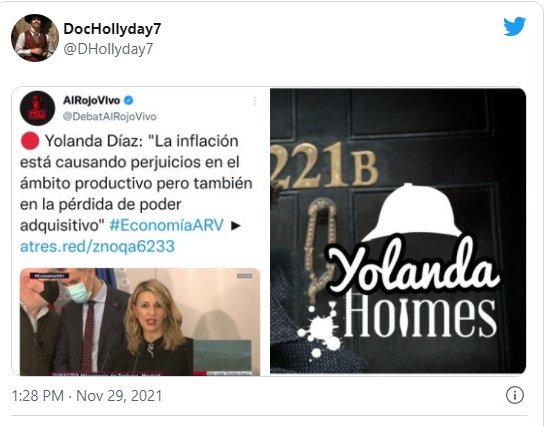The image size is (559, 427).
Task: Open the press conference video thumbnail
Action: (x=140, y=322)
